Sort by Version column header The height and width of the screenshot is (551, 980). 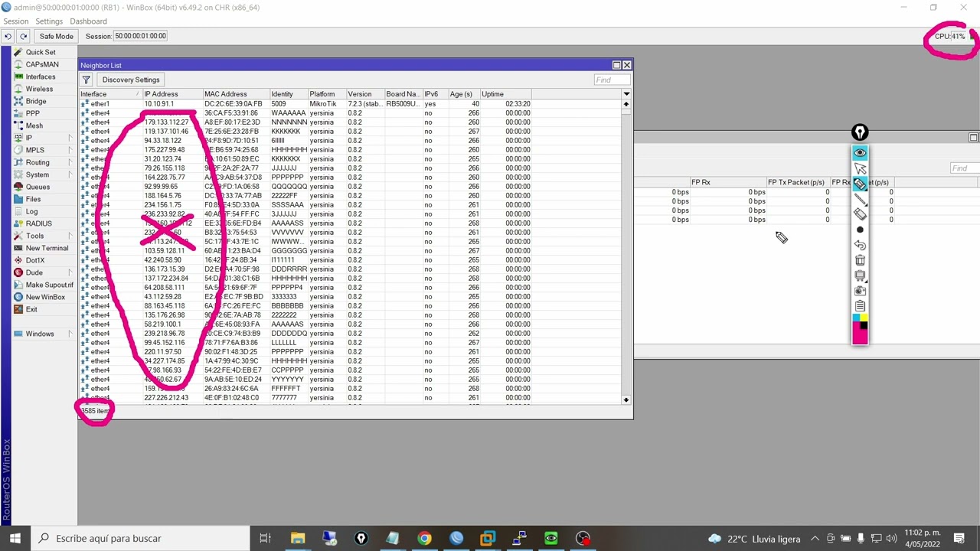(x=365, y=94)
